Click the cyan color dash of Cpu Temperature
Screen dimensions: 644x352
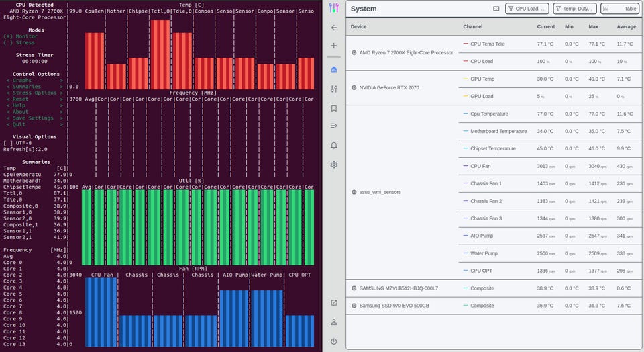[x=466, y=114]
